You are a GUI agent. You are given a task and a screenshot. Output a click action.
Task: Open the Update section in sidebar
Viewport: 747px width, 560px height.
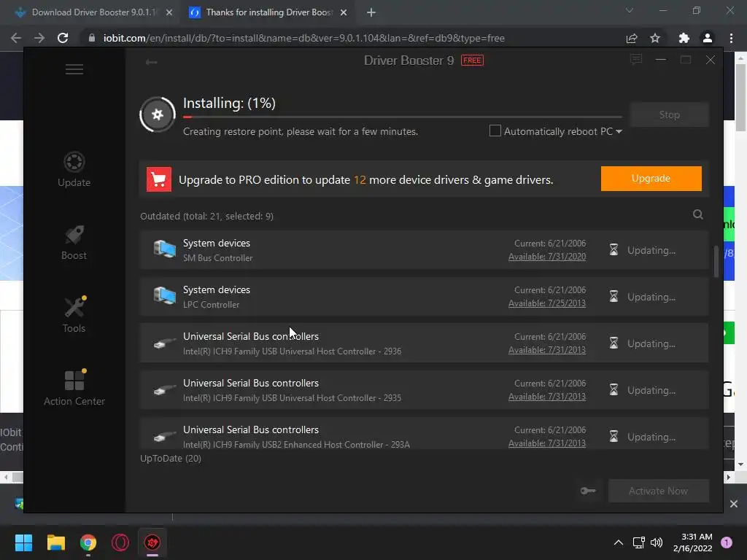tap(74, 169)
